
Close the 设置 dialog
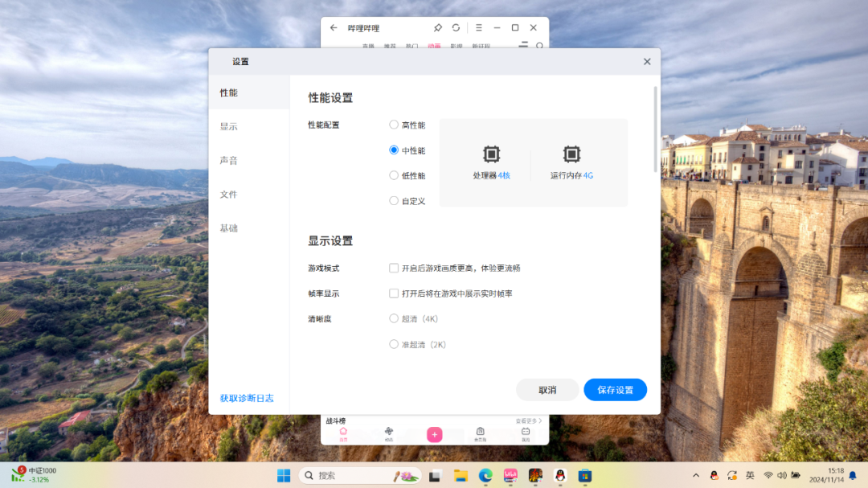point(647,61)
